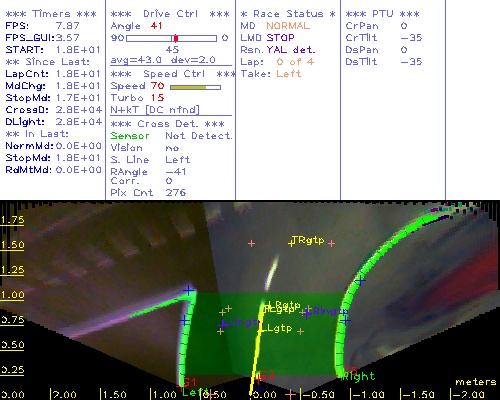The image size is (500, 400).
Task: Select the avg=43.0 dev=2.0 readout
Action: pos(163,60)
